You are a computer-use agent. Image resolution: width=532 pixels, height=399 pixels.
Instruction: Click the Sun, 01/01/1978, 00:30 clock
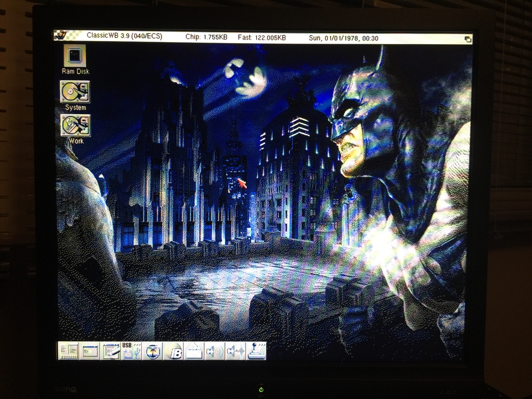point(343,38)
